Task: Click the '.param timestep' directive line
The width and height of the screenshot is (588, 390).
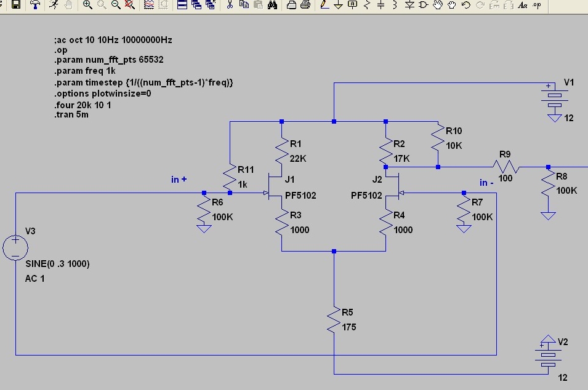Action: pyautogui.click(x=143, y=82)
